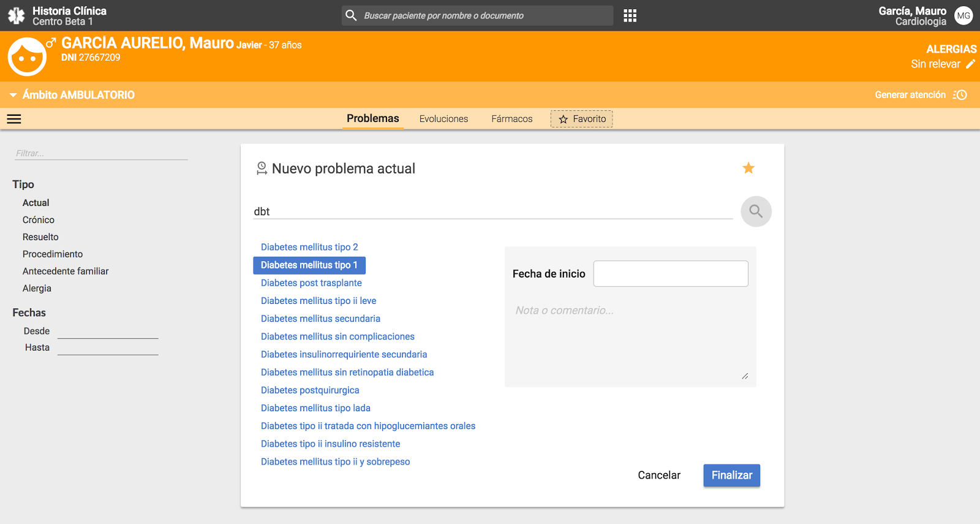This screenshot has width=980, height=524.
Task: Open the Favorito tab
Action: coord(582,119)
